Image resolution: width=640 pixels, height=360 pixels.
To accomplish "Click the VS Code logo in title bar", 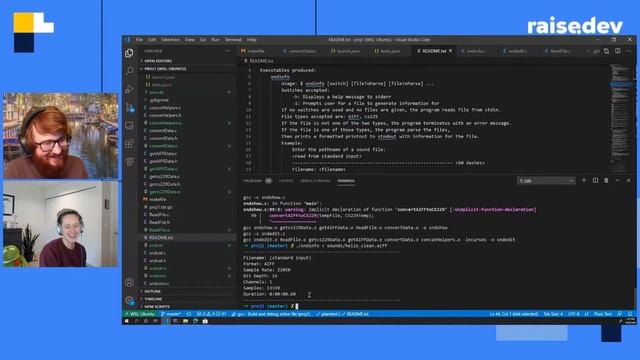I will click(128, 40).
